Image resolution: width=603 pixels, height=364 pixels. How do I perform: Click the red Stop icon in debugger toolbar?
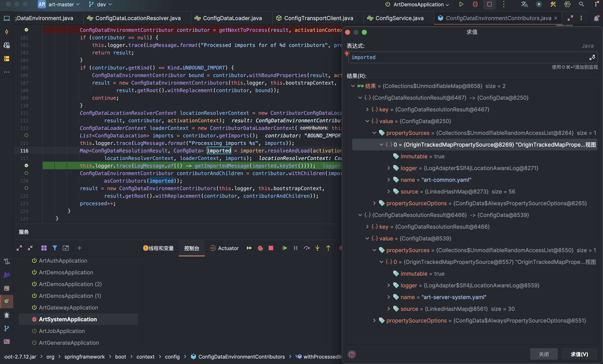(271, 248)
